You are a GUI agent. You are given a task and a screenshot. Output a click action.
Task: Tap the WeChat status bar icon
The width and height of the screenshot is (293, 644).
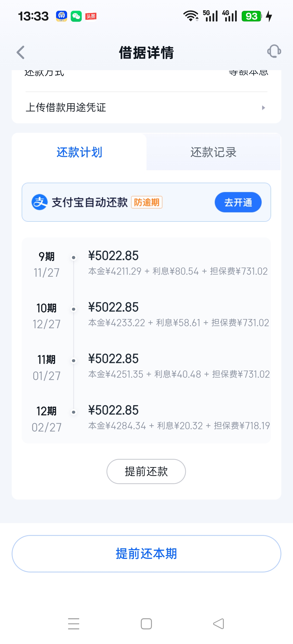76,16
